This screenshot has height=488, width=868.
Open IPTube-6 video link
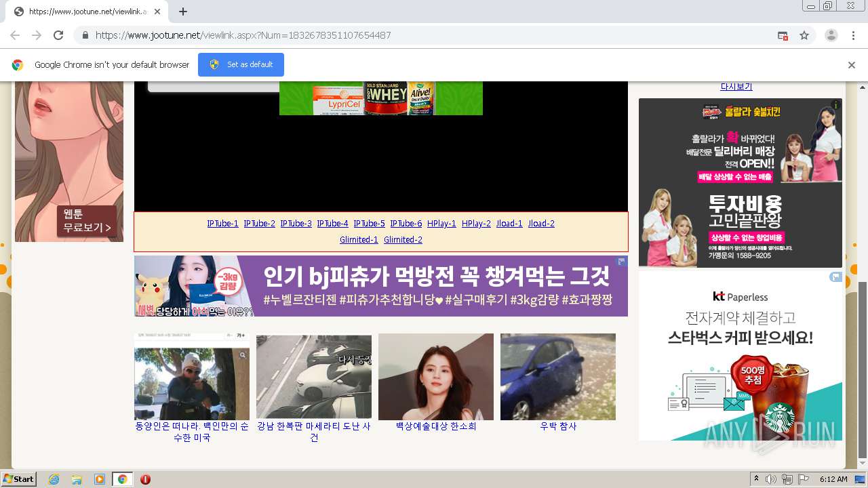pos(406,224)
